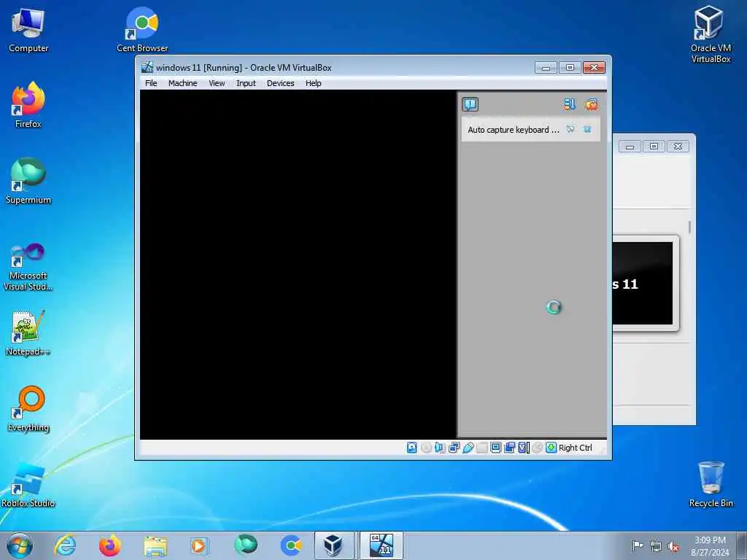Select the Microsoft Visual Studio desktop shortcut
The height and width of the screenshot is (560, 747).
28,267
